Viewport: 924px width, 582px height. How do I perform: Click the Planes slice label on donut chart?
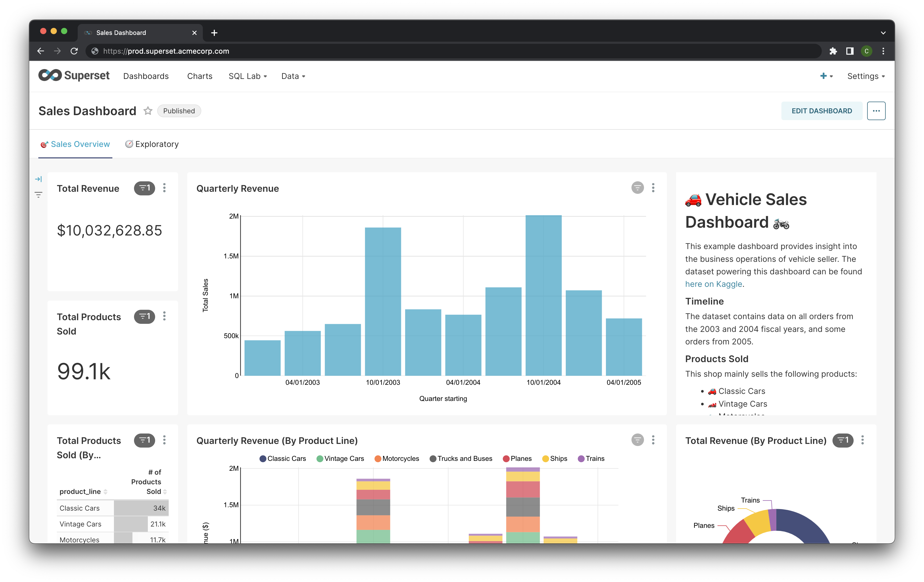pyautogui.click(x=703, y=525)
